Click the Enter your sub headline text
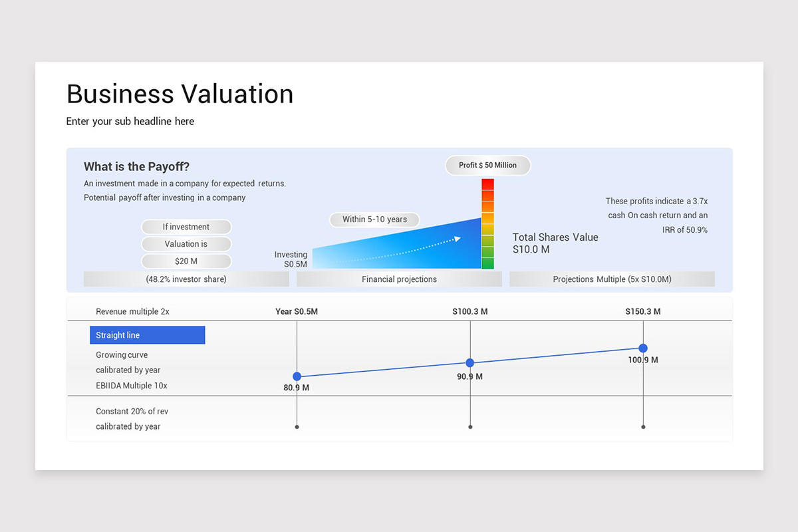Viewport: 798px width, 532px height. coord(130,121)
